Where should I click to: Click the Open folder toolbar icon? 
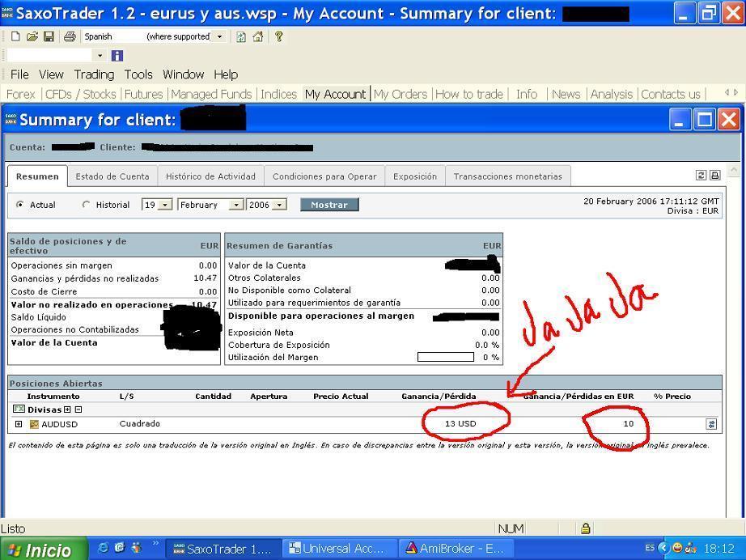(32, 36)
